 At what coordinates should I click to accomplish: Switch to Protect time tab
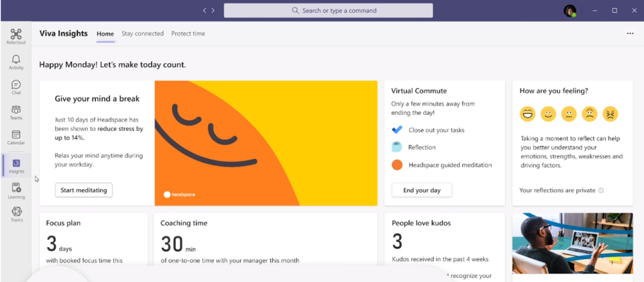(188, 34)
